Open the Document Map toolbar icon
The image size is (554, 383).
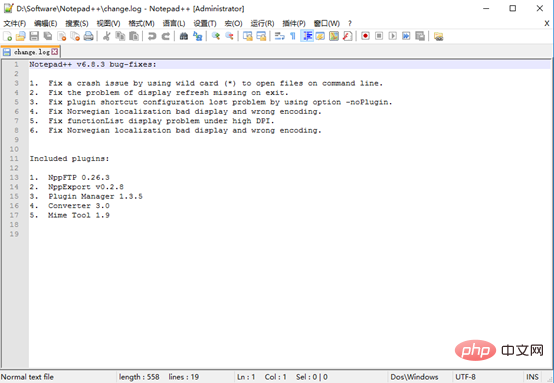coord(334,36)
